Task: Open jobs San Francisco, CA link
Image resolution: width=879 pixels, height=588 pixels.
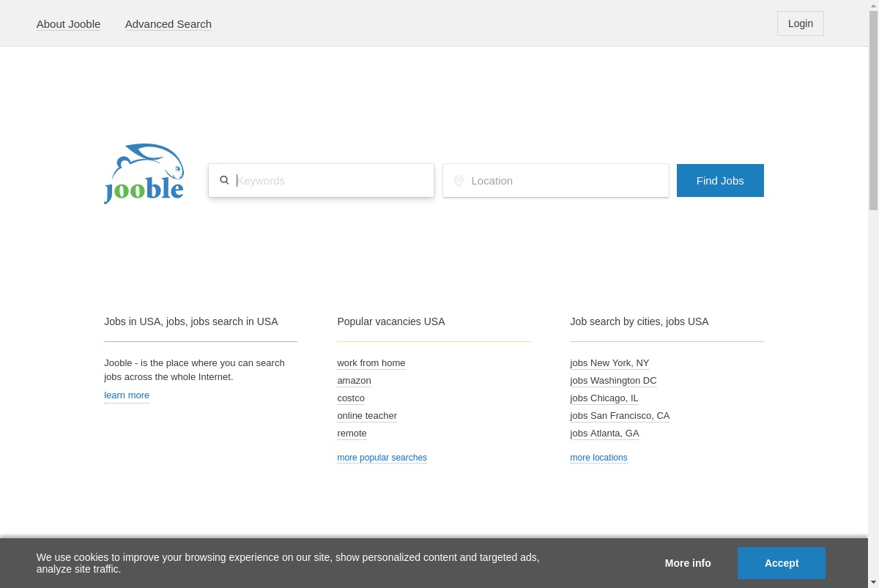Action: [620, 416]
